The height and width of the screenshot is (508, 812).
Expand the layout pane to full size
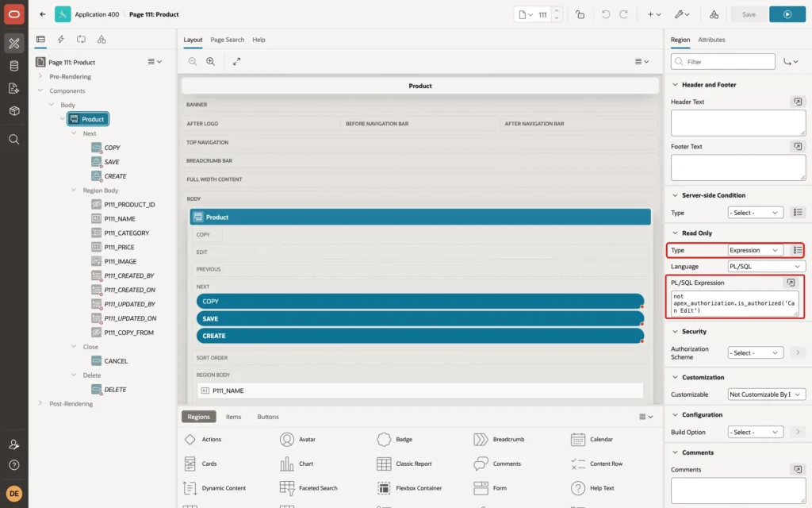(x=236, y=61)
